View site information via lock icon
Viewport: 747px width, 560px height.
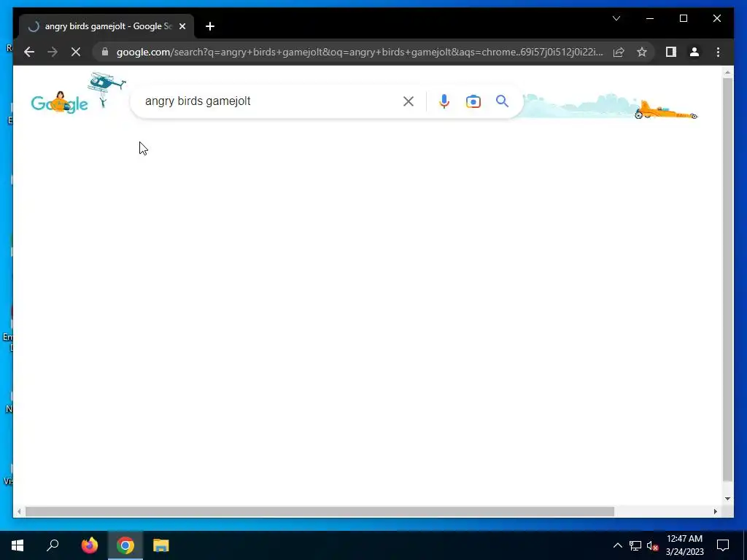point(105,52)
